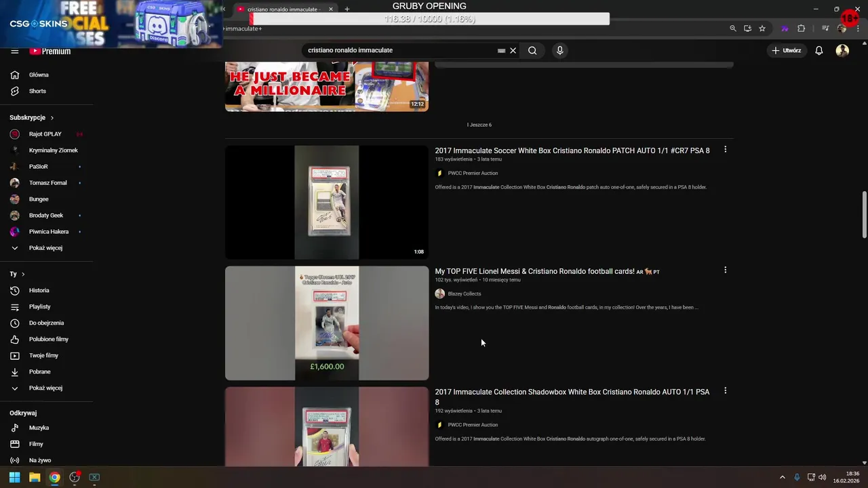Play the £1,600.00 card thumbnail

pos(327,323)
